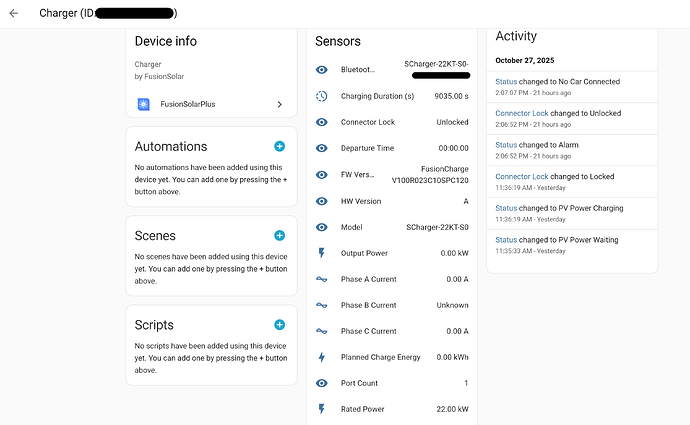Click the Charging Duration clock icon
Viewport: 690px width, 425px height.
coord(321,96)
